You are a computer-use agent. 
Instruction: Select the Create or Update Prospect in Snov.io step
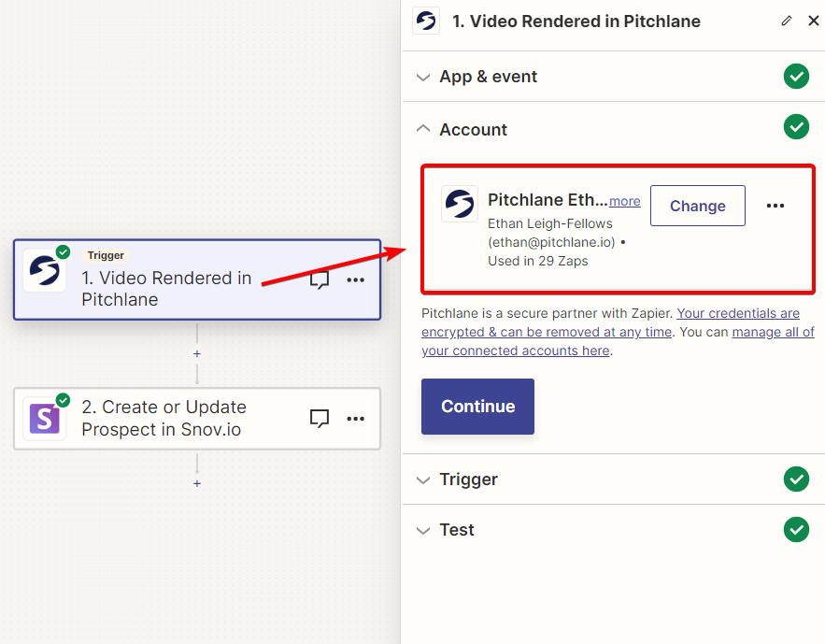point(197,419)
